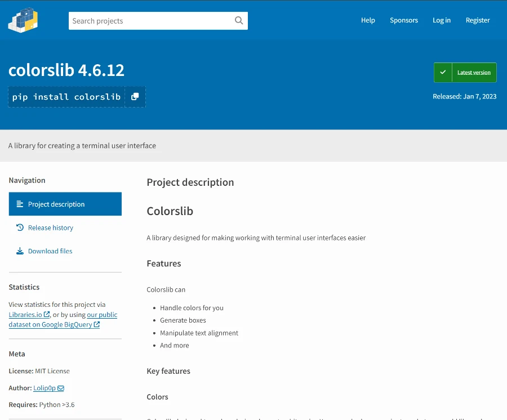This screenshot has height=420, width=507.
Task: Open the Download files tab
Action: pos(50,251)
